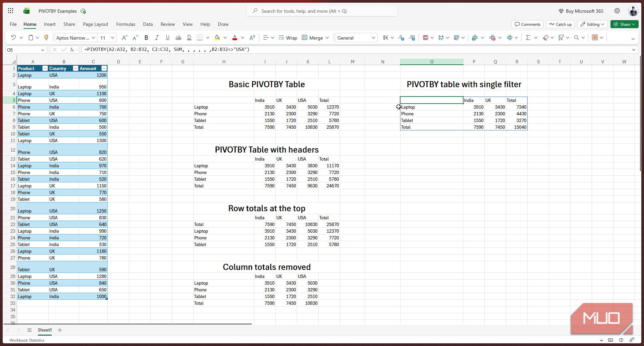Switch to the Insert tab
644x346 pixels.
pyautogui.click(x=50, y=24)
